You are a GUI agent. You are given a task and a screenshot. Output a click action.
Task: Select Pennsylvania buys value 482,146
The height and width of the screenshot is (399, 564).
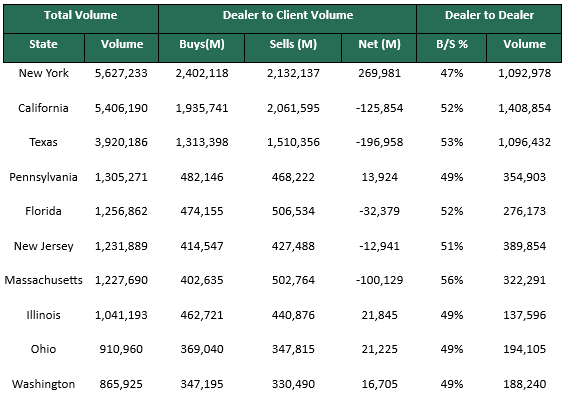[202, 177]
